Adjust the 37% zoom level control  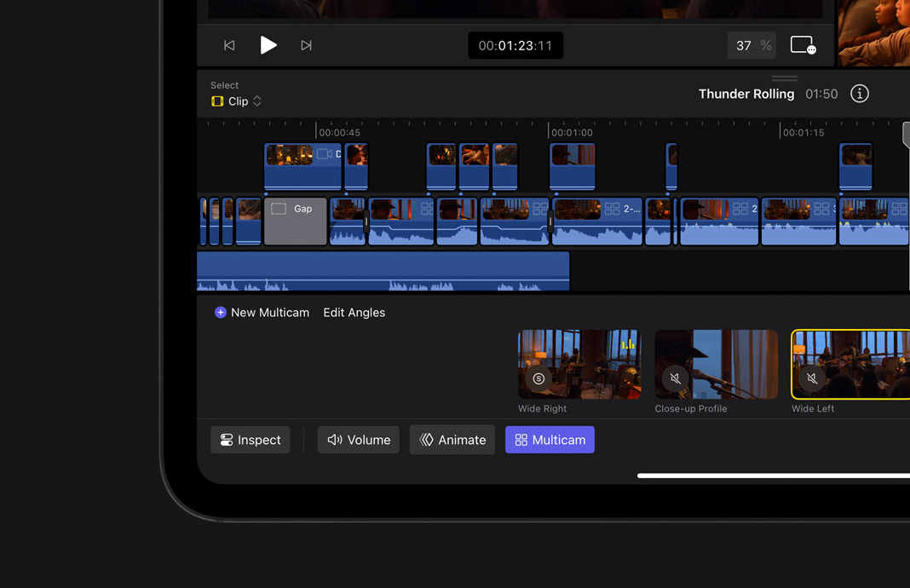(x=751, y=44)
